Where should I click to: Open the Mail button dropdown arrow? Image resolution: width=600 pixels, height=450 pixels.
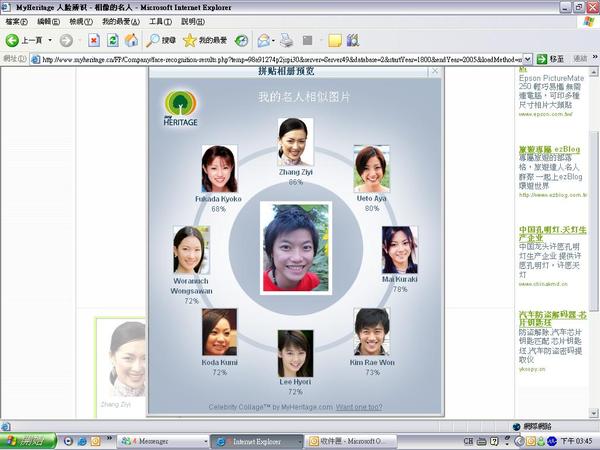(x=273, y=40)
